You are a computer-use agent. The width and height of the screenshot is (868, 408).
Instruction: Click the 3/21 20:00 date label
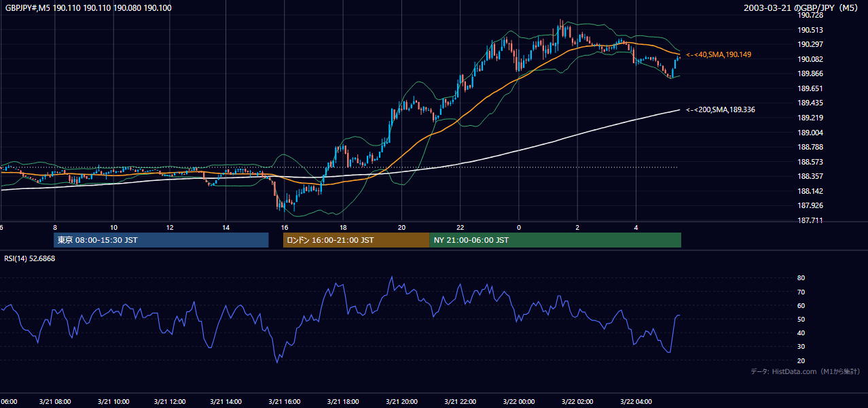point(401,402)
